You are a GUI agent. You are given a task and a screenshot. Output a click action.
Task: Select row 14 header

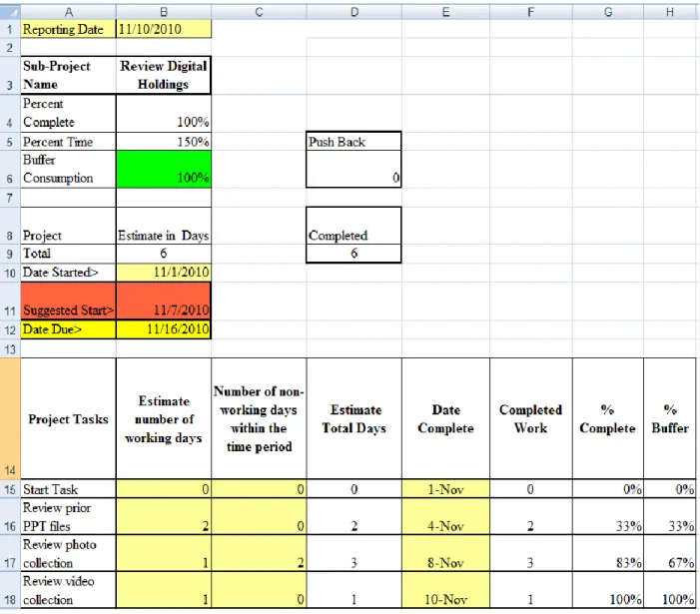(10, 418)
